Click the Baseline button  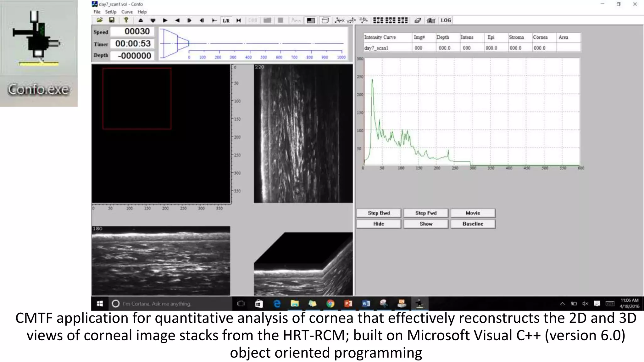pyautogui.click(x=473, y=224)
